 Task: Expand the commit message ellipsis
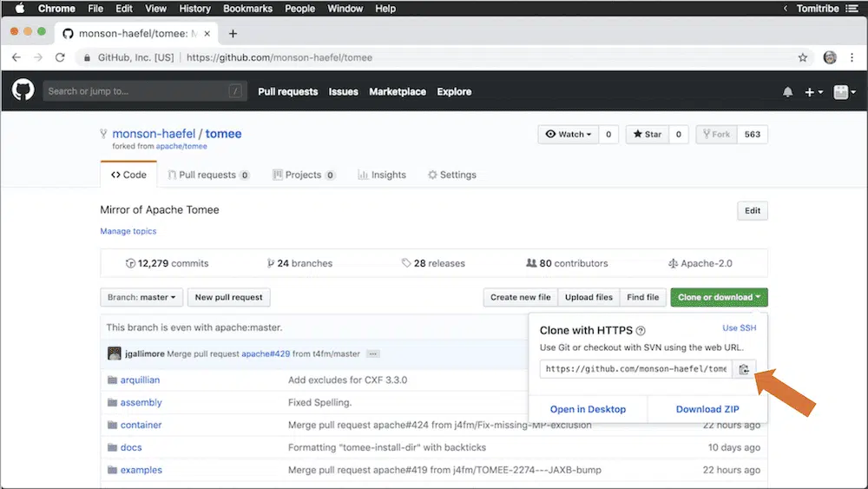pos(373,354)
